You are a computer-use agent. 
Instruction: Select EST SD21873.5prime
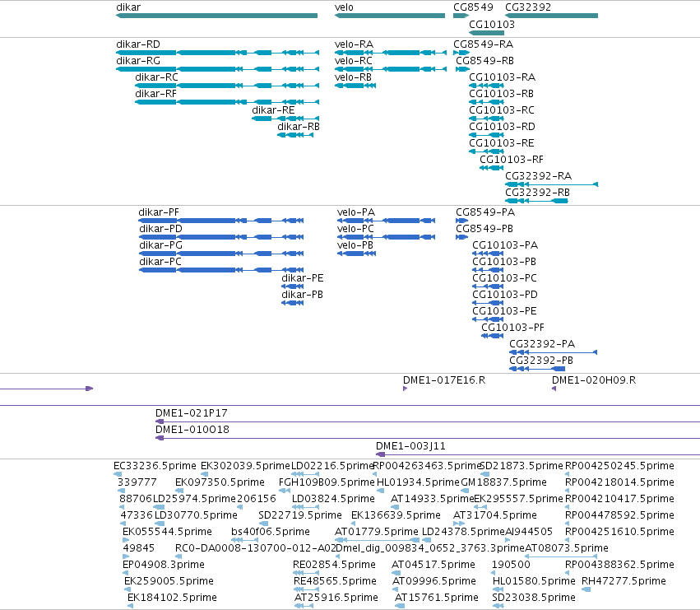484,474
